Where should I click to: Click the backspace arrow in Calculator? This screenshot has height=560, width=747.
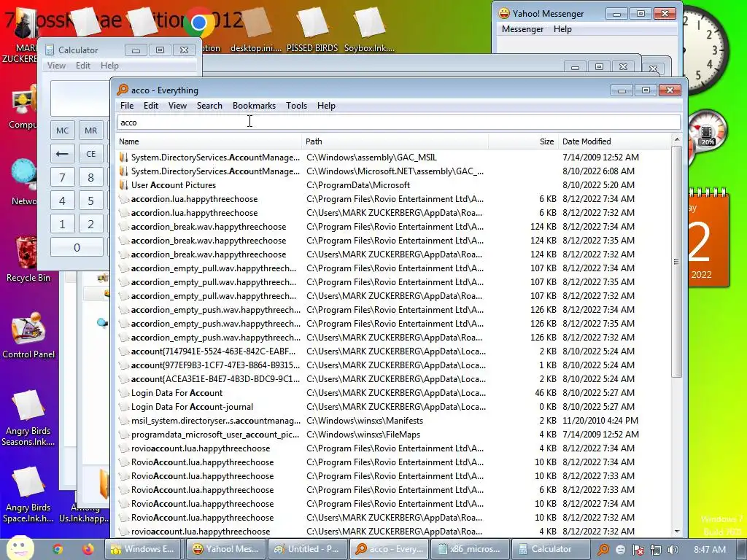click(x=63, y=154)
